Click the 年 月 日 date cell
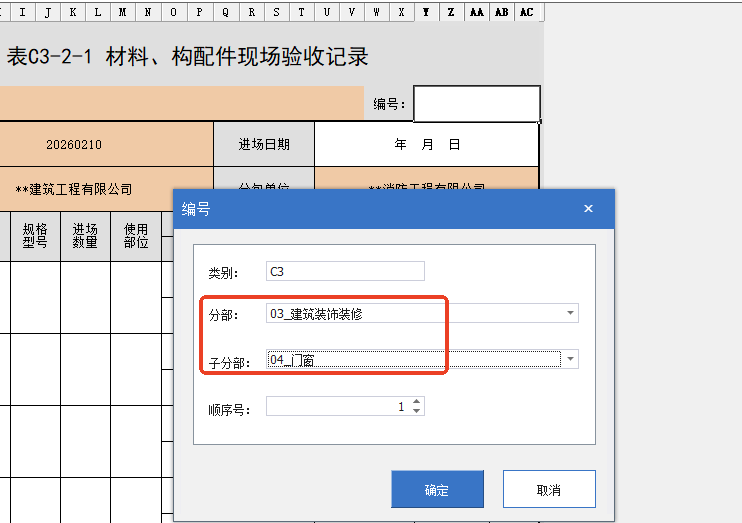The image size is (742, 523). click(x=427, y=144)
